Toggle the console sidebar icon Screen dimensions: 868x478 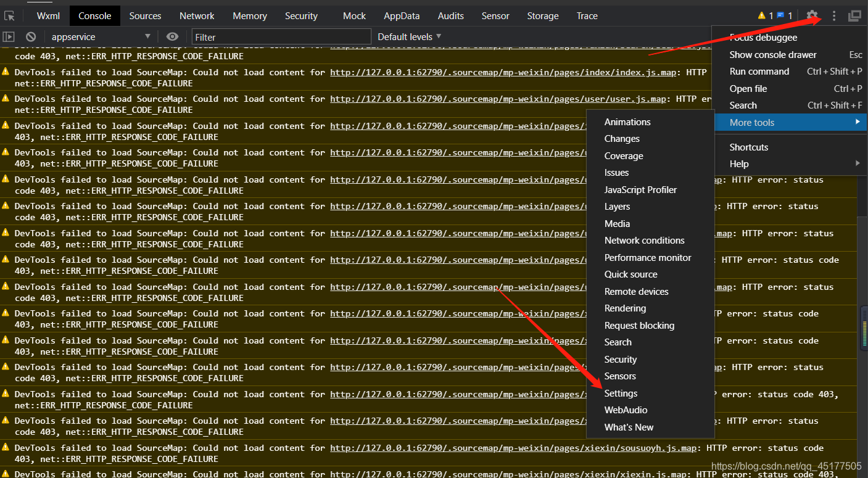click(9, 37)
